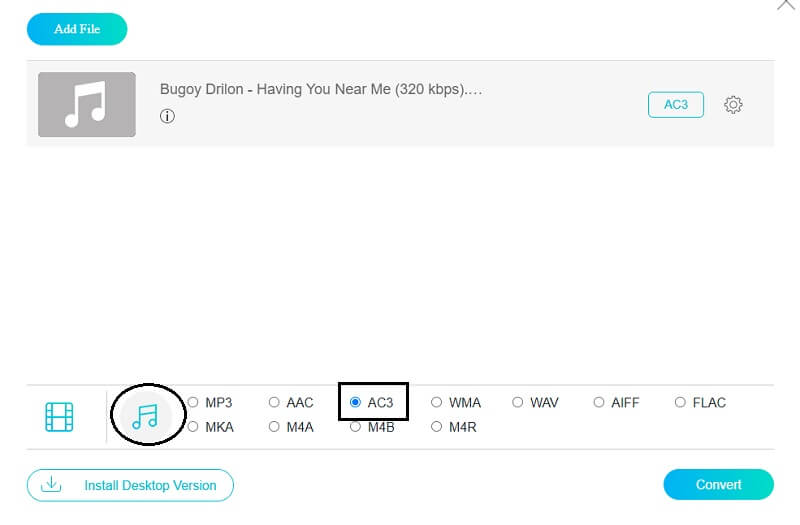Switch to the audio format music note tab

tap(146, 415)
